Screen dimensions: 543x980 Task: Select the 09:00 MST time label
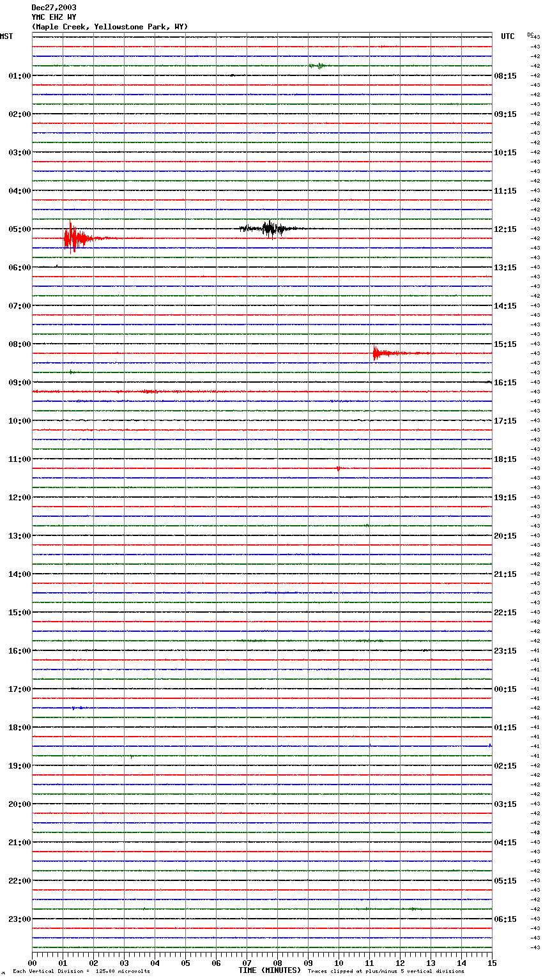click(20, 383)
